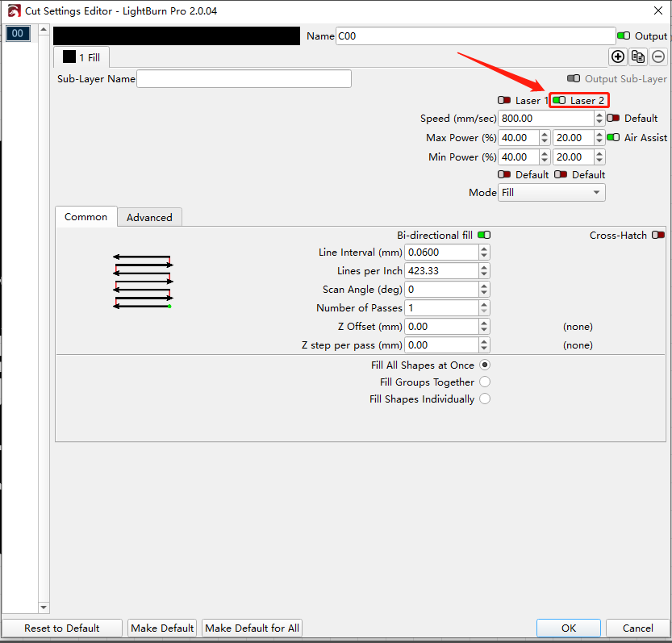Viewport: 672px width, 643px height.
Task: Click the add sub-layer plus icon
Action: [x=618, y=56]
